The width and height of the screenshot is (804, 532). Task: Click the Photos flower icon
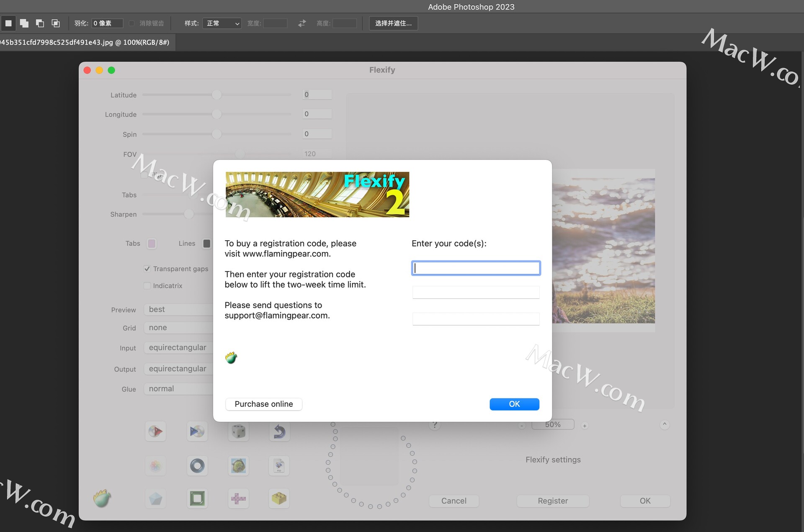click(156, 465)
